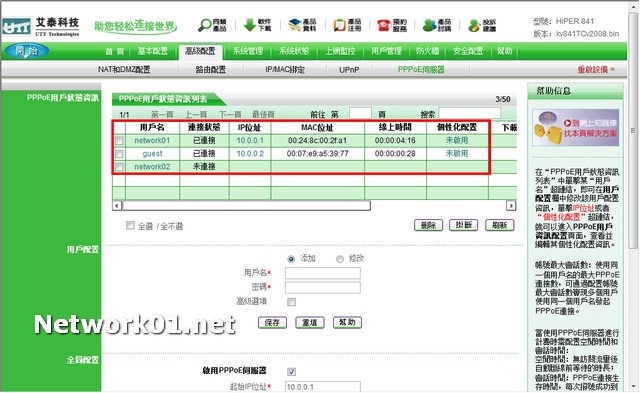Open the product documentation books icon

[x=294, y=25]
